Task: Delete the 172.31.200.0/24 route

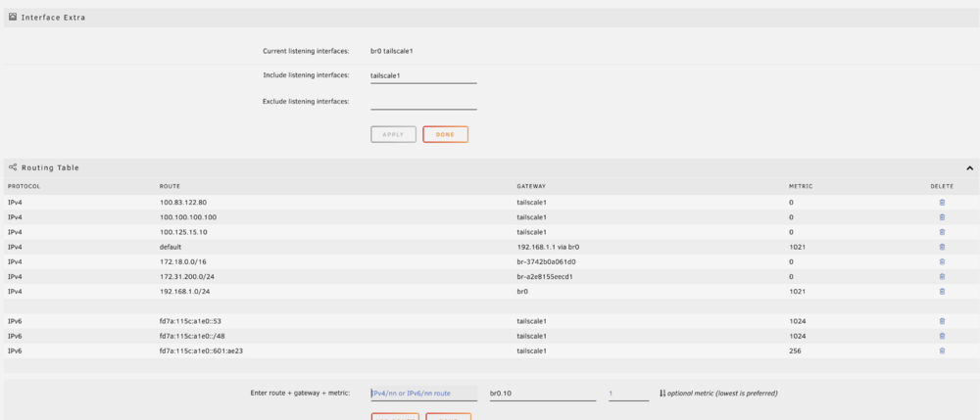Action: pyautogui.click(x=942, y=276)
